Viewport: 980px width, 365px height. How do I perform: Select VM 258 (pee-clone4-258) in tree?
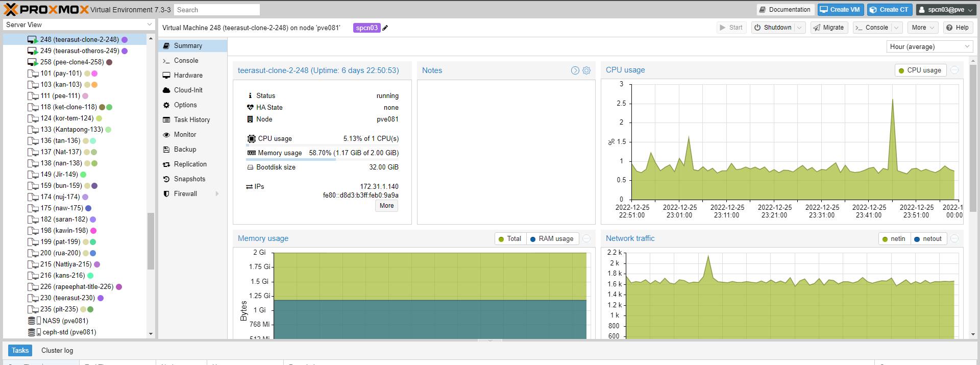coord(75,62)
